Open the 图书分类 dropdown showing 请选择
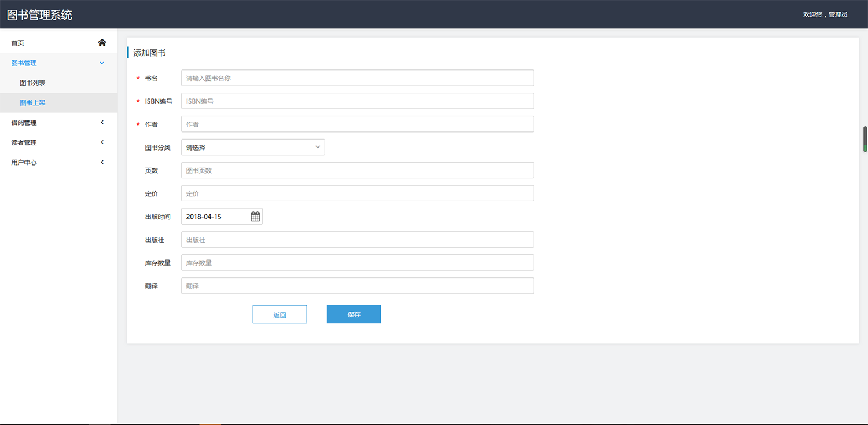Viewport: 868px width, 425px height. coord(253,147)
